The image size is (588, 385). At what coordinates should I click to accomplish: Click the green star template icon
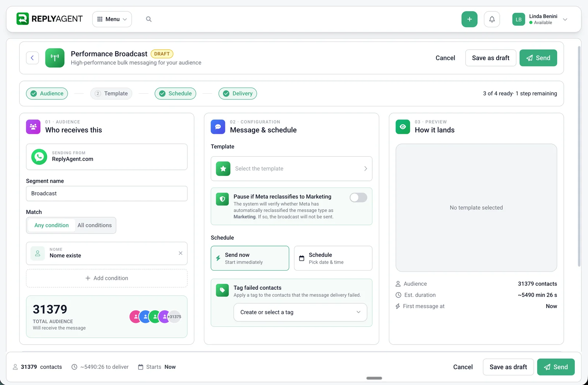click(x=223, y=169)
